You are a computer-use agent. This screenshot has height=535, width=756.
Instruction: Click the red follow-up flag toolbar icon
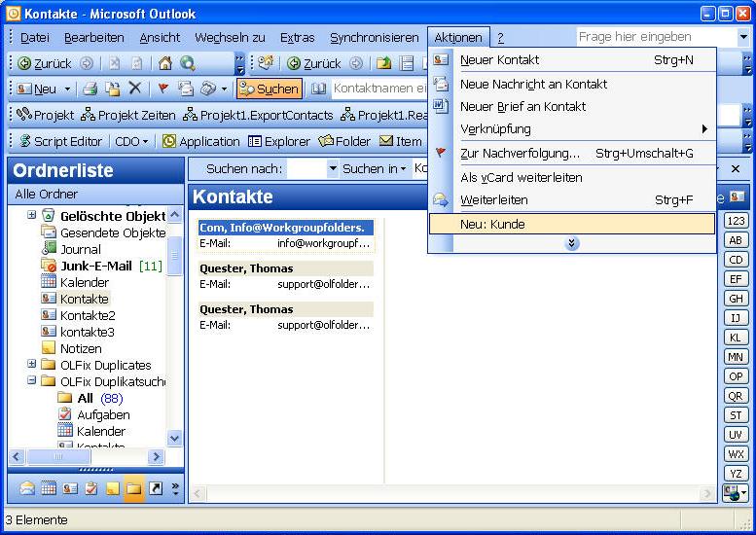163,89
